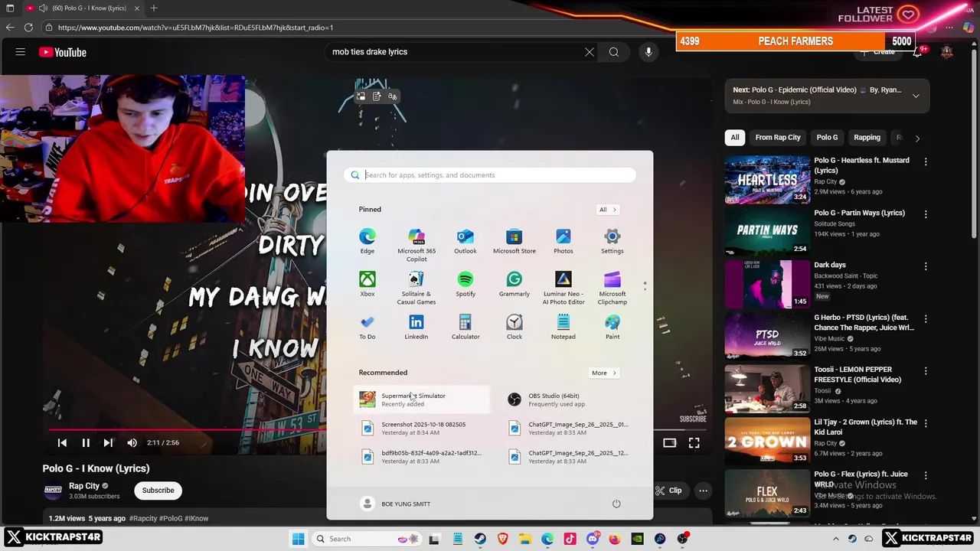The width and height of the screenshot is (980, 551).
Task: Open Settings from pinned apps
Action: (612, 241)
